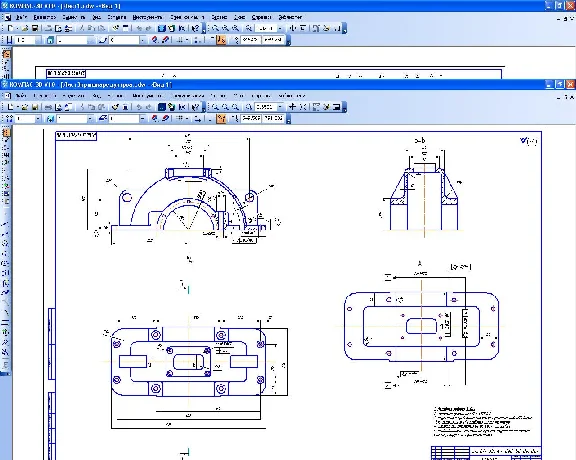Screen dimensions: 576x460
Task: Expand the layer dropdown in the lower window's state bar
Action: (x=90, y=119)
